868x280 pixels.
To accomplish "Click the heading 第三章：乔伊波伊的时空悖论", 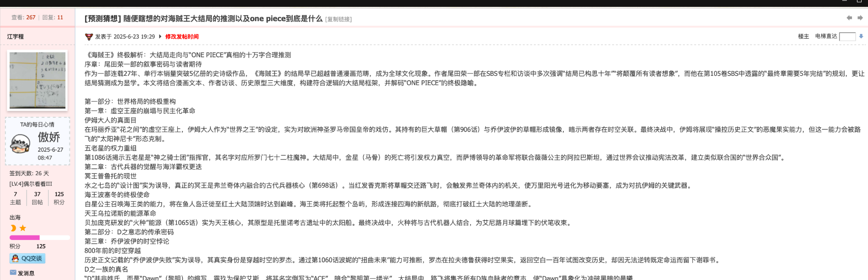I will [x=127, y=241].
